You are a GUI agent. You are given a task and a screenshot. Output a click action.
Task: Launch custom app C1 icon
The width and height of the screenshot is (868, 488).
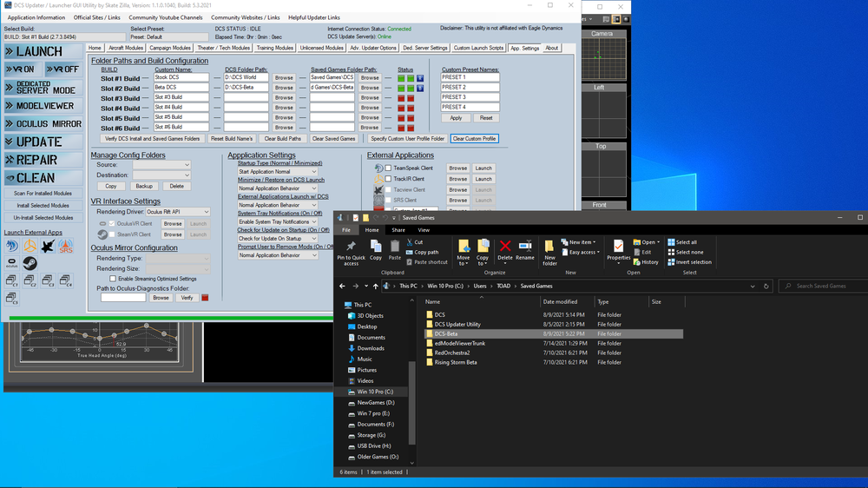(x=11, y=280)
